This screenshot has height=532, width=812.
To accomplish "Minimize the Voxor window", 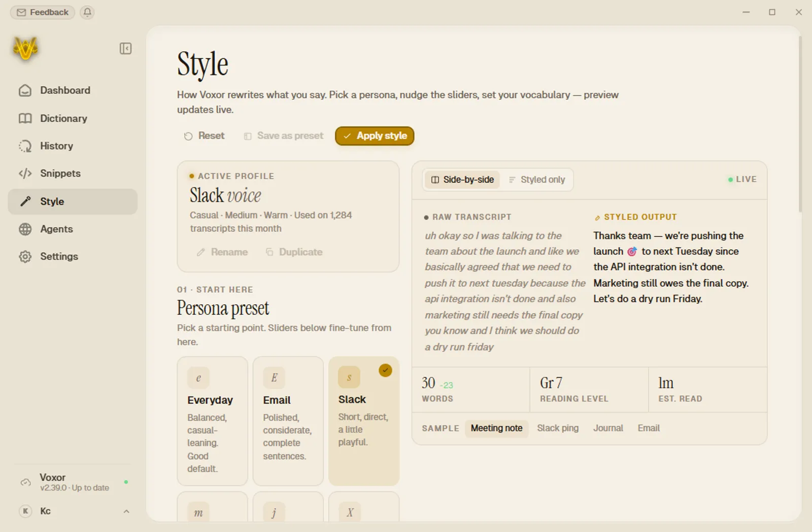I will click(x=746, y=12).
